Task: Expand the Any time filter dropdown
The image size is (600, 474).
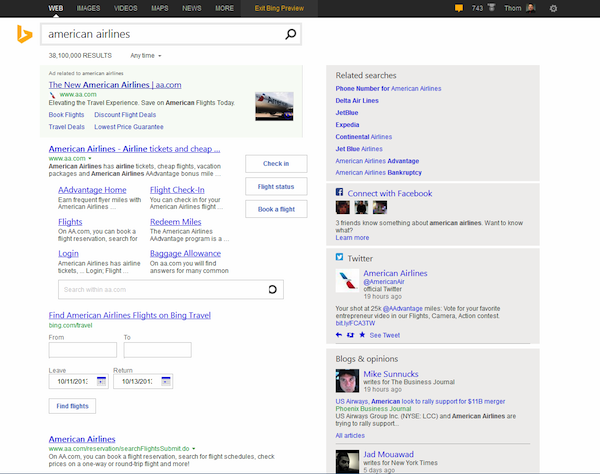Action: click(x=146, y=55)
